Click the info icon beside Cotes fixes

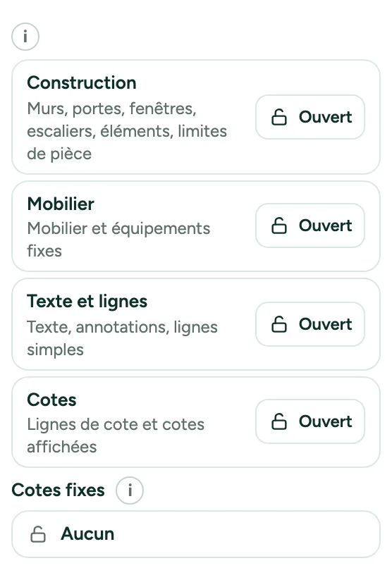[130, 490]
